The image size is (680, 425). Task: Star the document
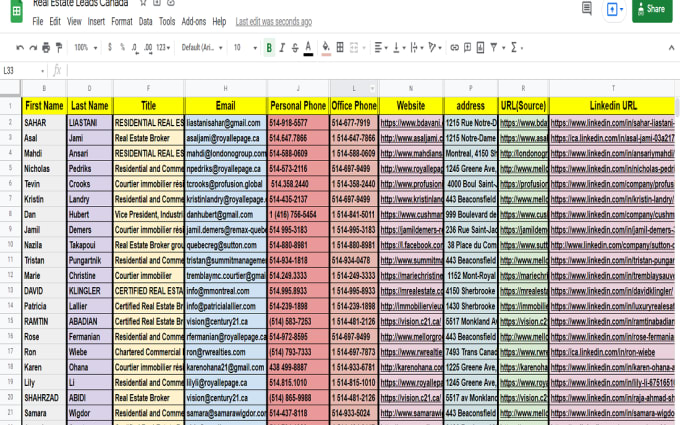[x=143, y=3]
